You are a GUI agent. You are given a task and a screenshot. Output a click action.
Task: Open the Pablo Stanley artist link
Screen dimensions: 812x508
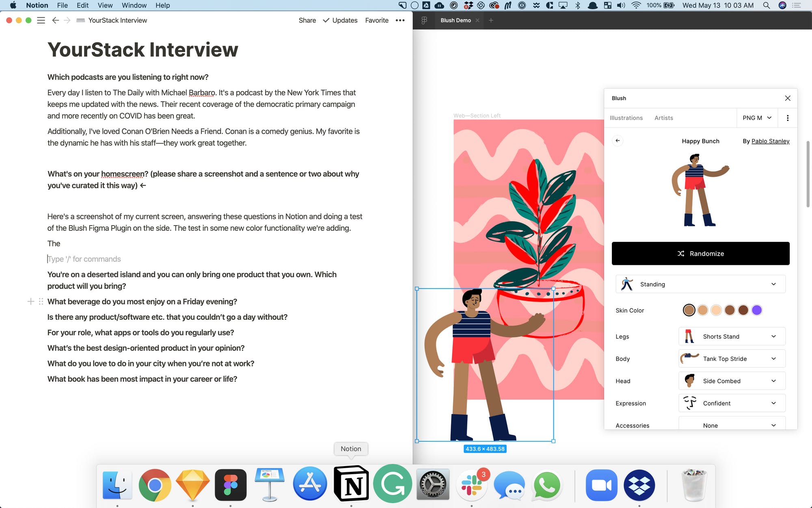(x=770, y=141)
